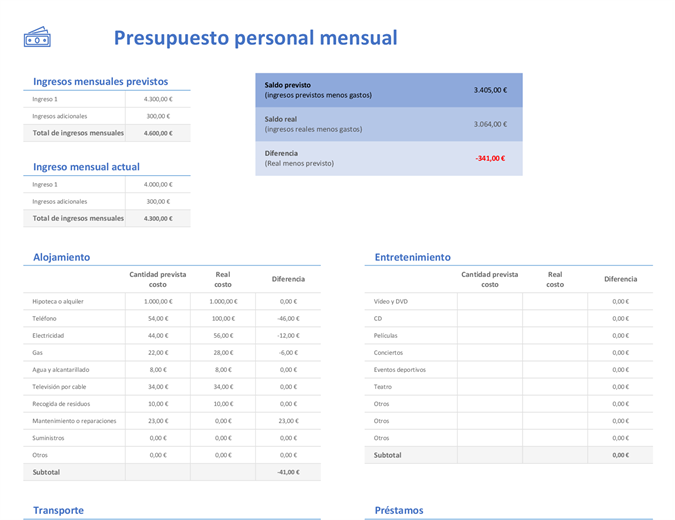675x520 pixels.
Task: Select the Vídeo y DVD row label
Action: 390,301
